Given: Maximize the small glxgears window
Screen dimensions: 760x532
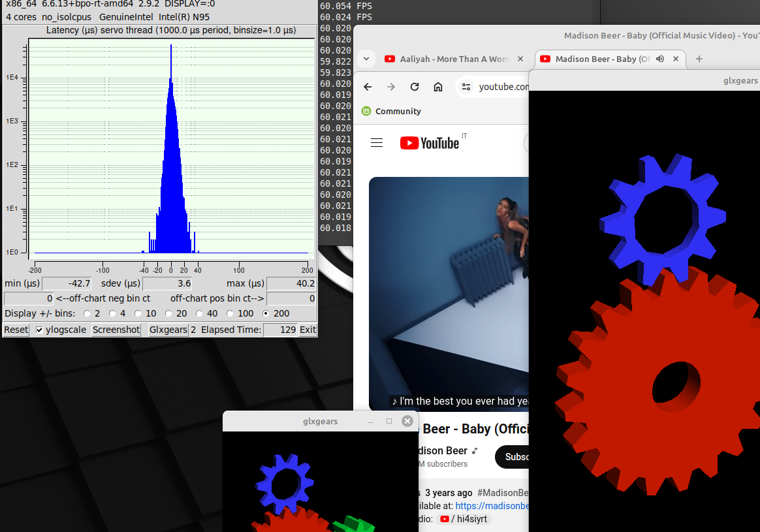Looking at the screenshot, I should click(x=389, y=422).
